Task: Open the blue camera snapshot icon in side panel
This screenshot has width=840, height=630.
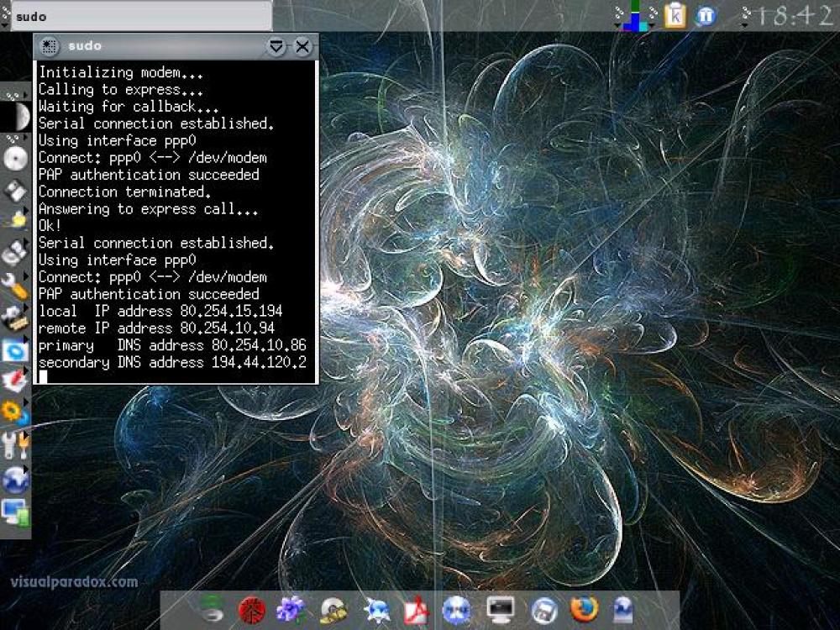Action: coord(15,351)
